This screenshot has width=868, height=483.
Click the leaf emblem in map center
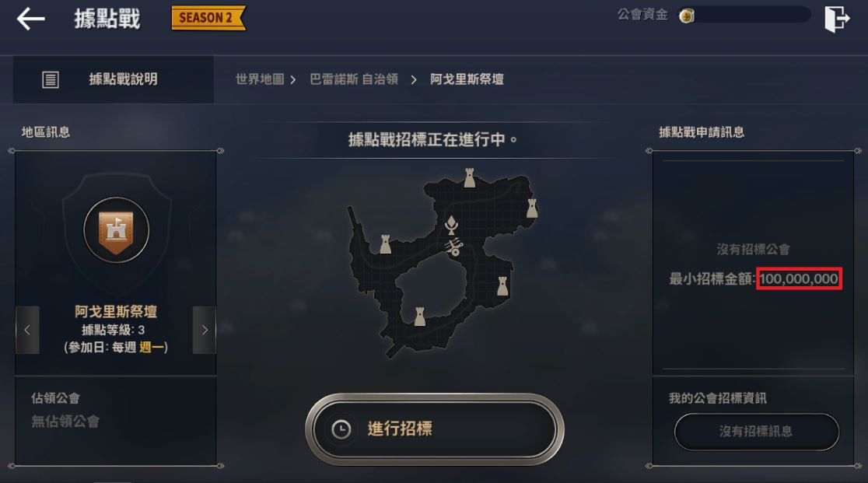tap(451, 225)
